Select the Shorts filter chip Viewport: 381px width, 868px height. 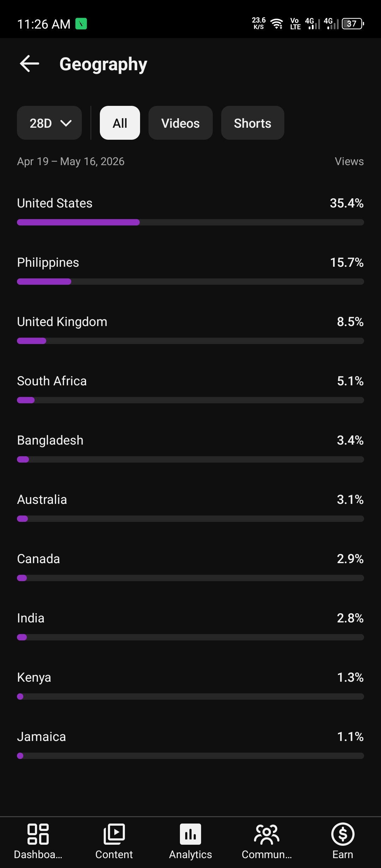coord(253,123)
